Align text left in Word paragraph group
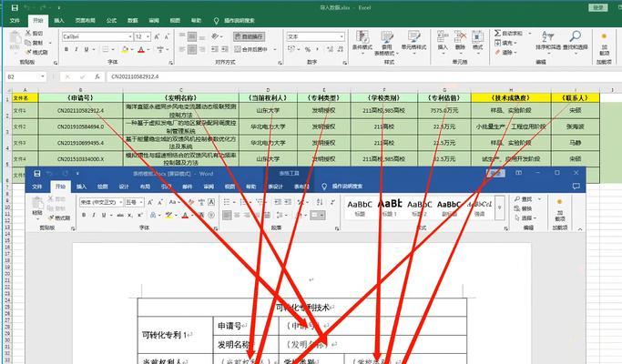622x364 pixels. (x=227, y=215)
